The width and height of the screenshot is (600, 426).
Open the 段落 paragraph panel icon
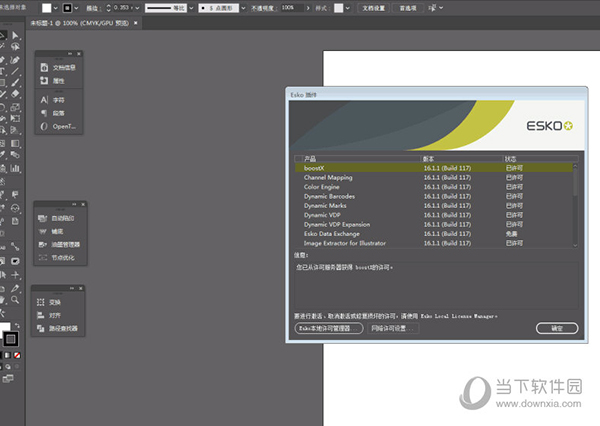pos(44,113)
